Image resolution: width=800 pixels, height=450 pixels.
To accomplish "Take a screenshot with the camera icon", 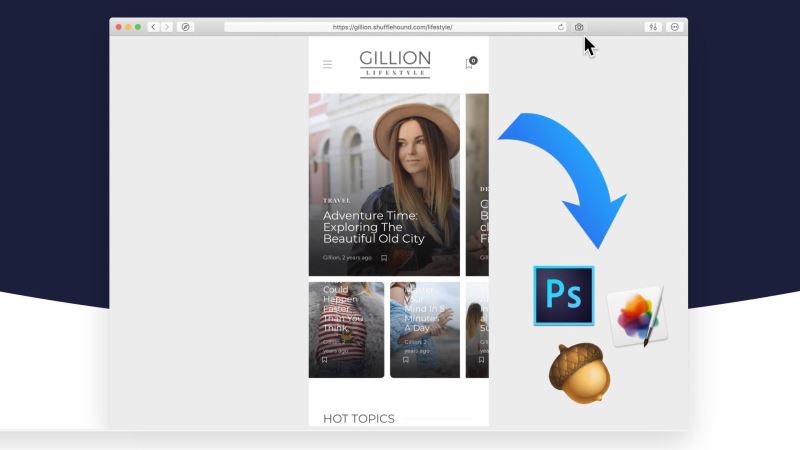I will click(x=579, y=27).
